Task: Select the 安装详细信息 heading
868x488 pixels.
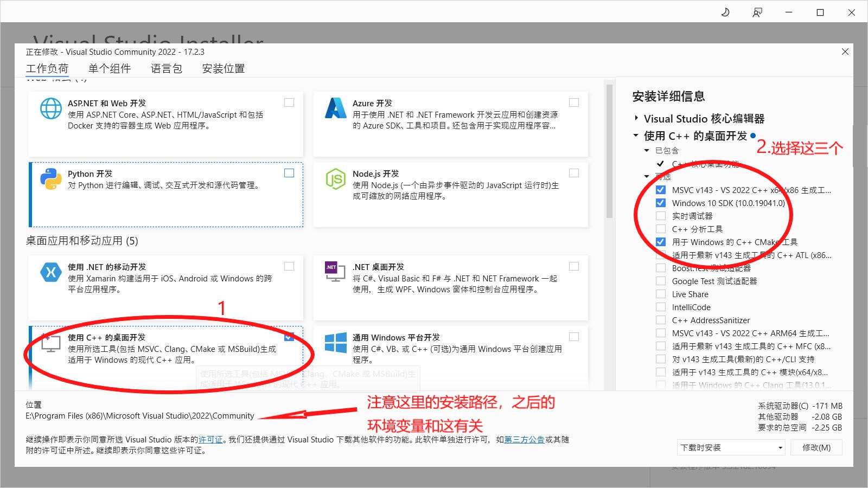Action: 668,97
